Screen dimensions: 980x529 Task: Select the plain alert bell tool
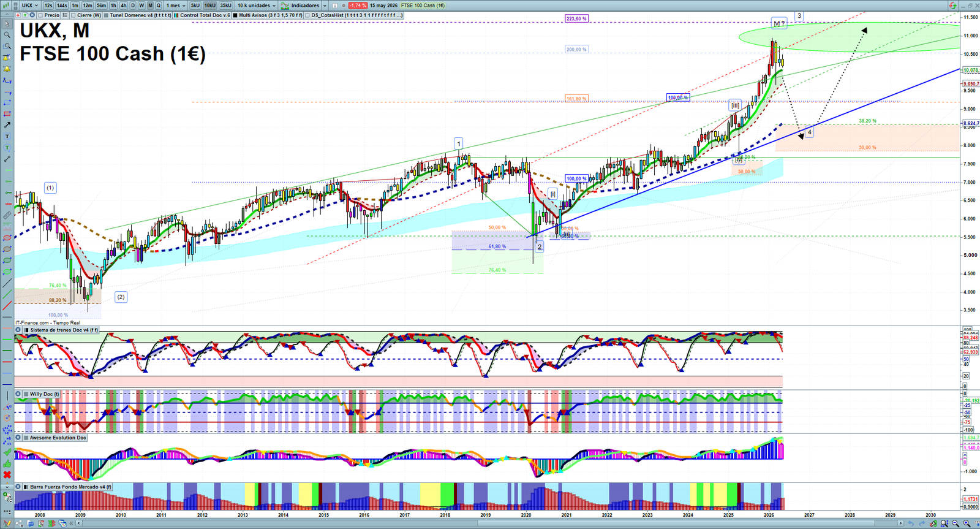click(7, 69)
